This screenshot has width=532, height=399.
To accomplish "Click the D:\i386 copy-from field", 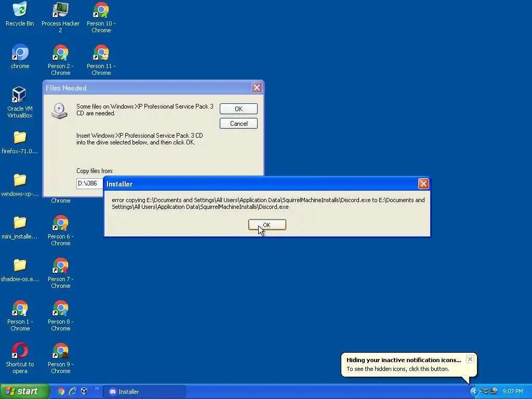I will pos(89,183).
